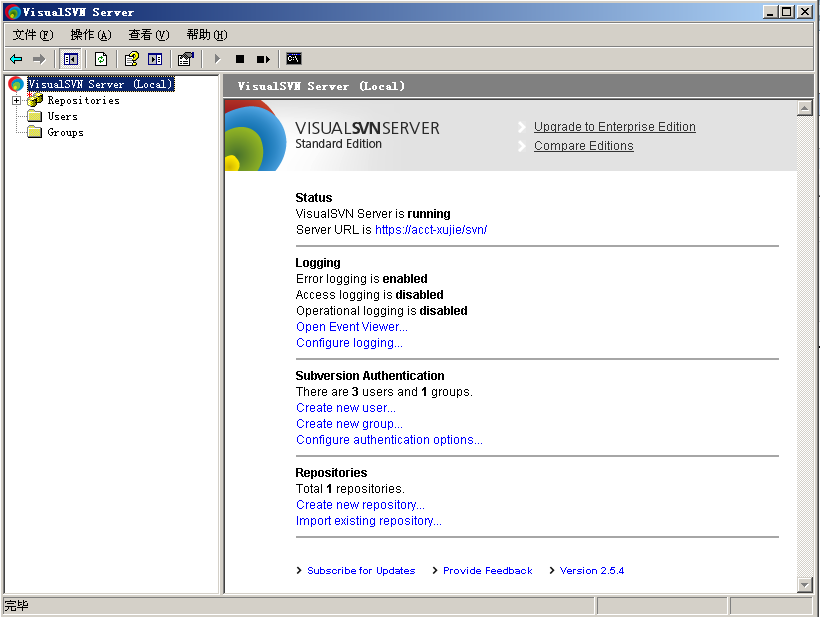Open the server Properties icon

coord(186,59)
